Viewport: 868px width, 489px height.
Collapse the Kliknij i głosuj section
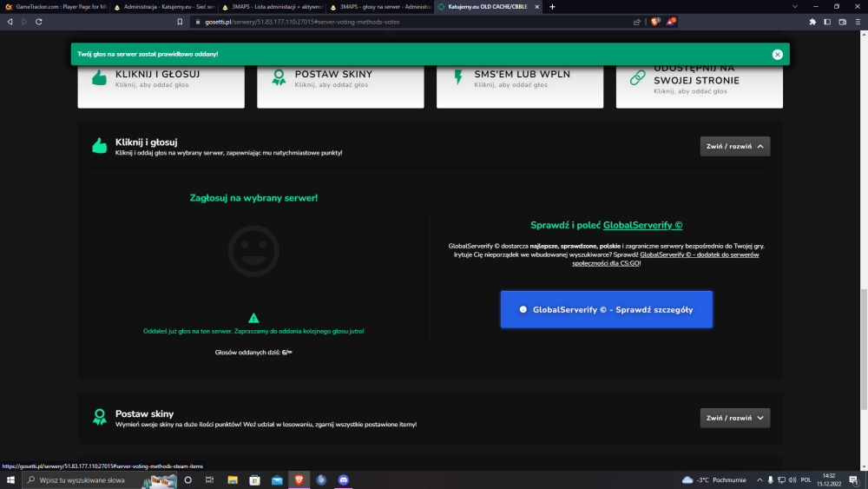(x=734, y=146)
